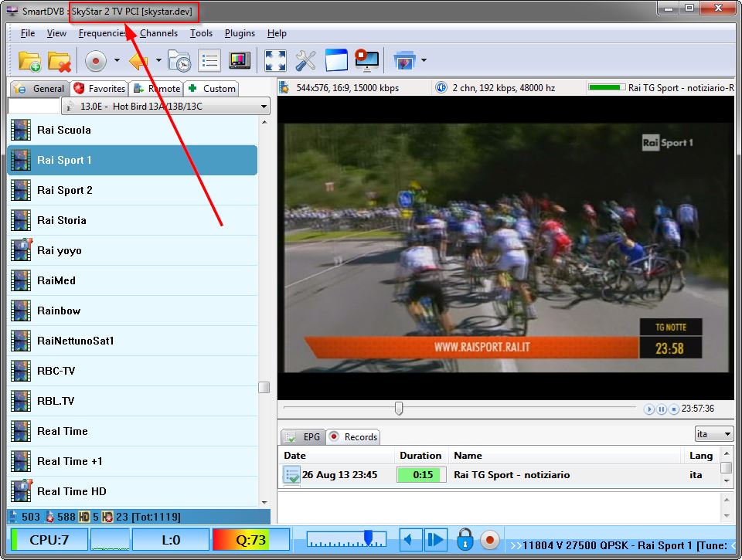The image size is (742, 560).
Task: Expand the back arrow dropdown
Action: [x=158, y=60]
